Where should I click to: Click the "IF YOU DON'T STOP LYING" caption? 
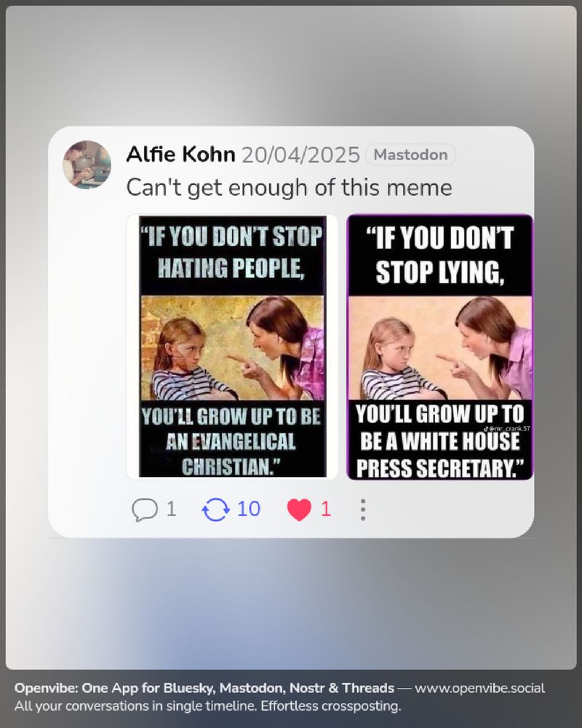click(x=440, y=255)
